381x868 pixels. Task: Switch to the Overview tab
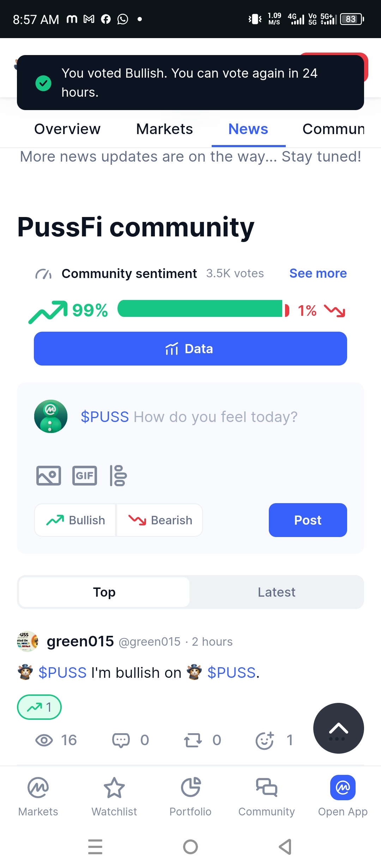pyautogui.click(x=67, y=129)
